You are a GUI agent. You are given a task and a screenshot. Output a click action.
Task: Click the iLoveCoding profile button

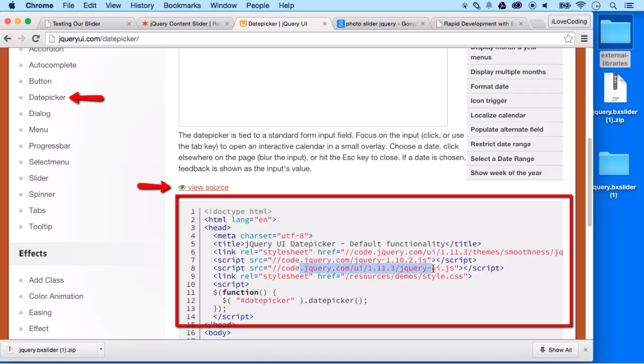[x=569, y=22]
